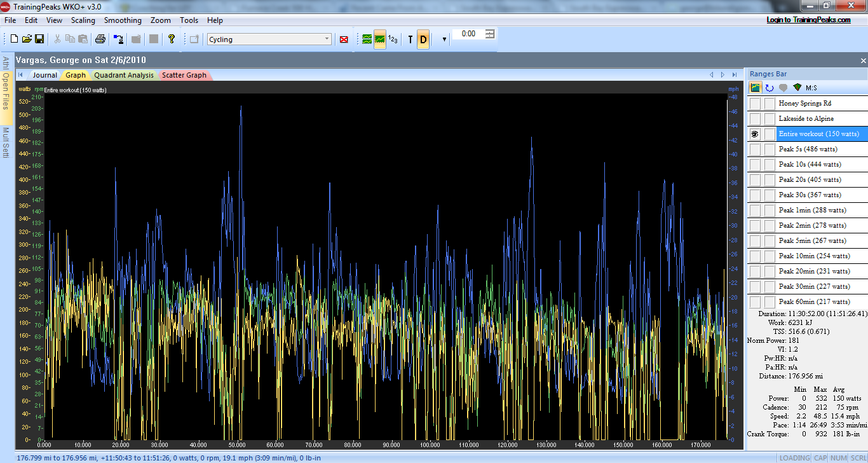Image resolution: width=868 pixels, height=463 pixels.
Task: Switch to the Quadrant Analysis tab
Action: coord(124,75)
